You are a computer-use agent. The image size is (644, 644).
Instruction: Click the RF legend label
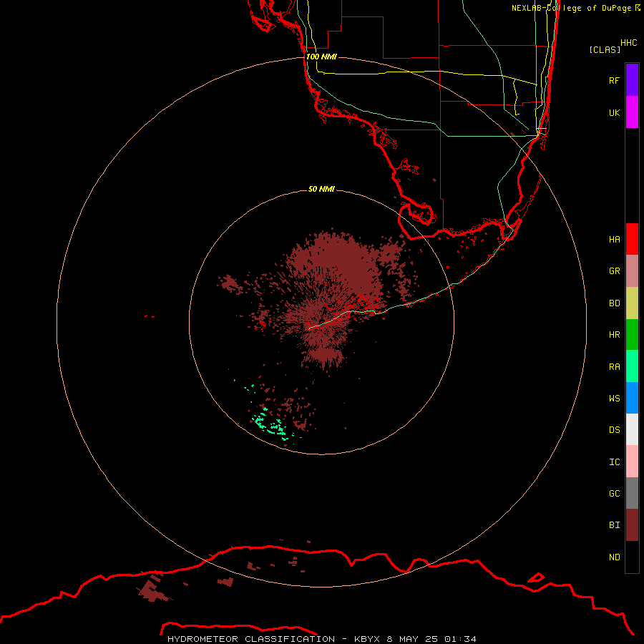pos(614,80)
